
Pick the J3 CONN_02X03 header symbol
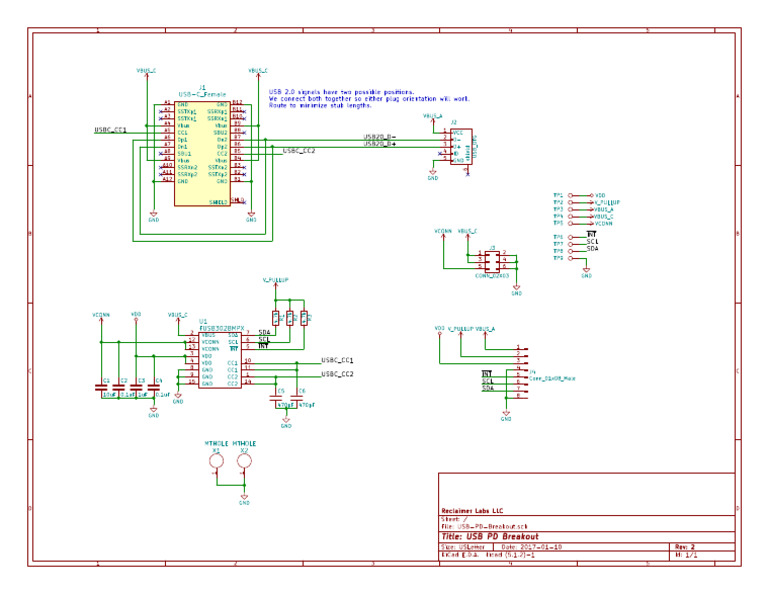pyautogui.click(x=492, y=261)
